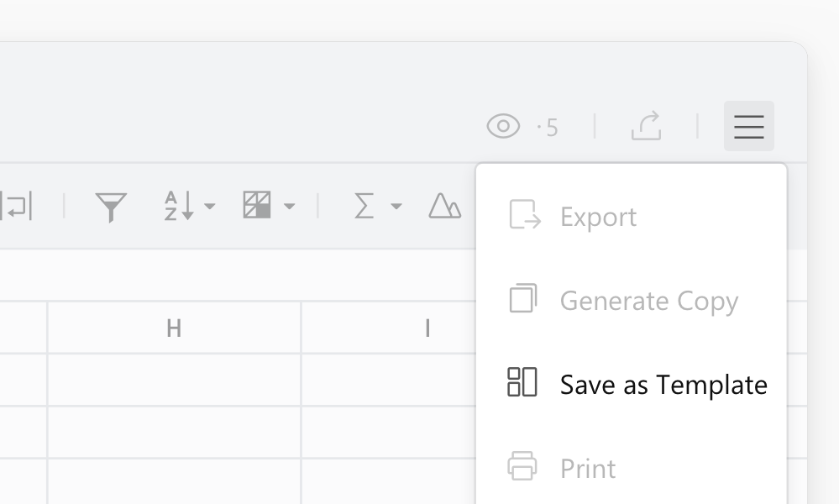Toggle the hamburger menu button
This screenshot has height=504, width=839.
[x=748, y=126]
